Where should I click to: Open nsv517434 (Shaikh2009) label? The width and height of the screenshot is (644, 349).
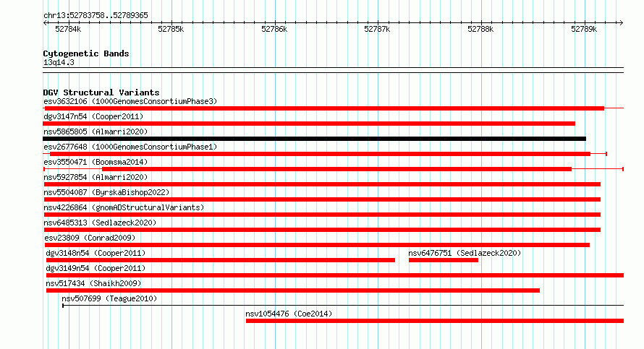pos(93,283)
